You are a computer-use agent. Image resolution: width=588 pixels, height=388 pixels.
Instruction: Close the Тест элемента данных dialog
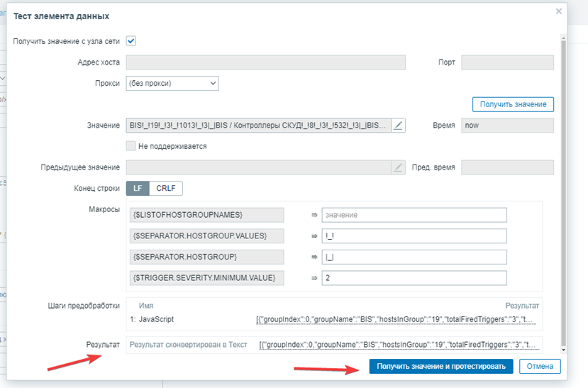pyautogui.click(x=558, y=11)
